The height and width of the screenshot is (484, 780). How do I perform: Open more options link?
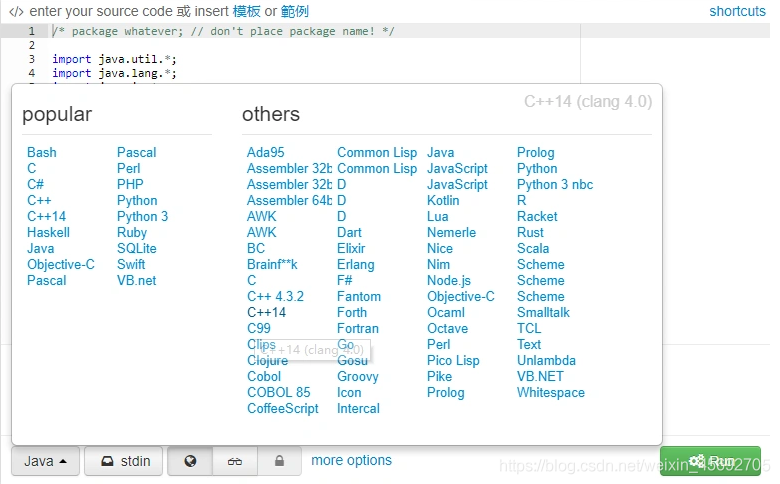point(351,460)
